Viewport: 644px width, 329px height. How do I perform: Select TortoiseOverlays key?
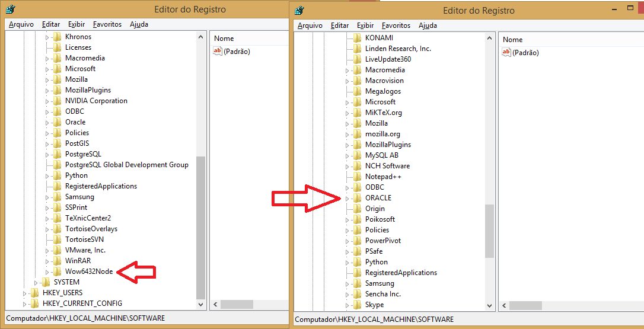point(91,229)
